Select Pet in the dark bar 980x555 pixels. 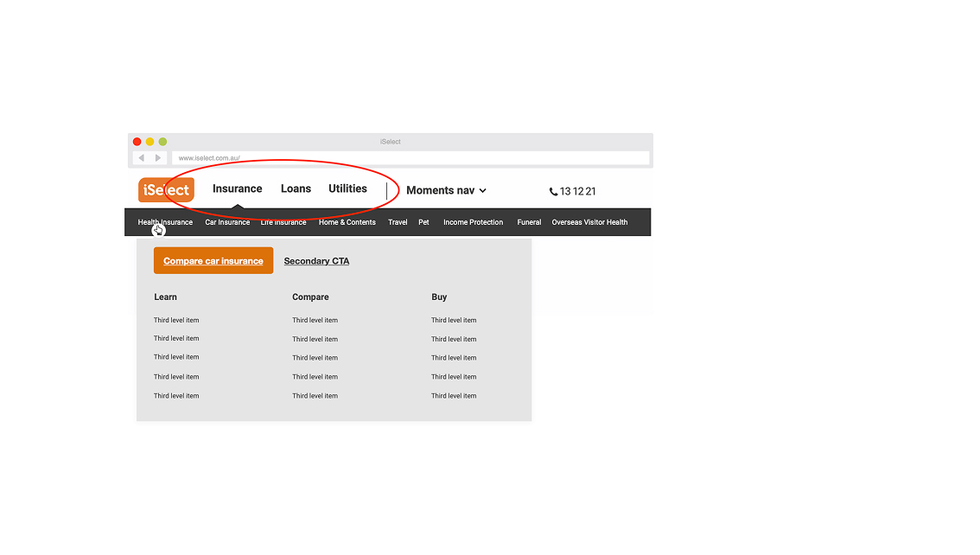tap(423, 222)
